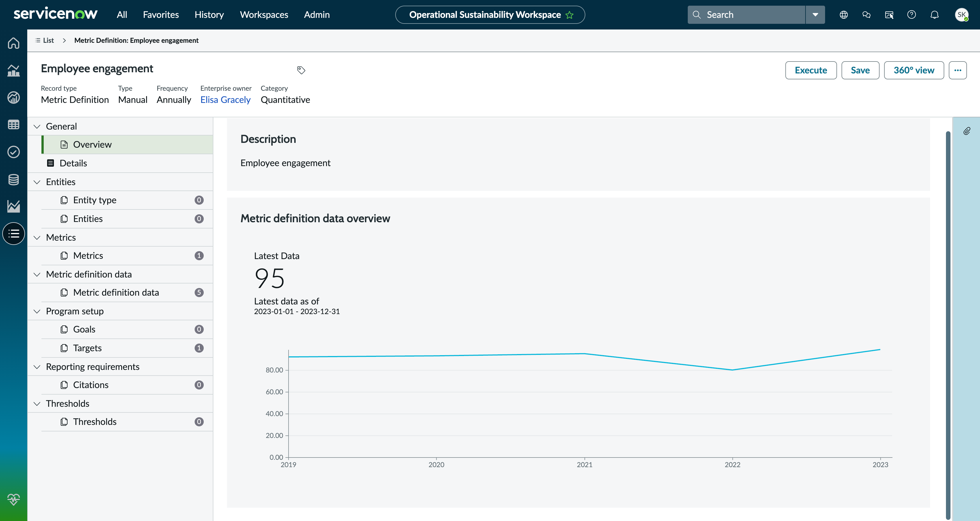Screen dimensions: 980x521
Task: Click the header icon left of help
Action: tap(889, 15)
